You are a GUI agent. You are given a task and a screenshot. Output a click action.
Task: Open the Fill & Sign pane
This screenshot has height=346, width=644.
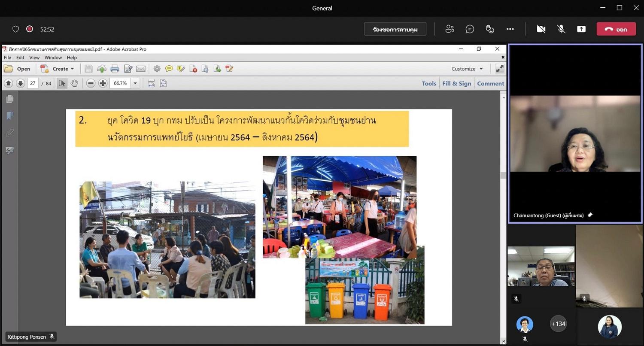click(457, 84)
